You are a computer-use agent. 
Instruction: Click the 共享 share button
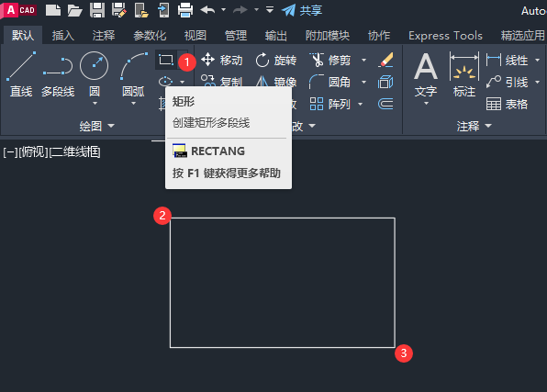click(x=302, y=10)
